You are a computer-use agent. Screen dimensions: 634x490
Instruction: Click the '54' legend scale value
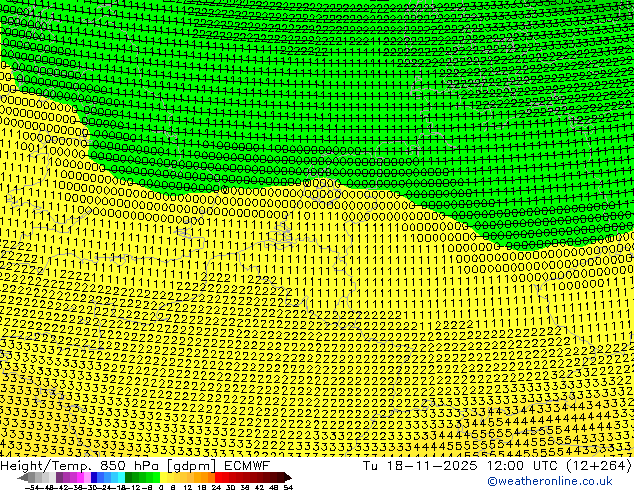click(289, 488)
